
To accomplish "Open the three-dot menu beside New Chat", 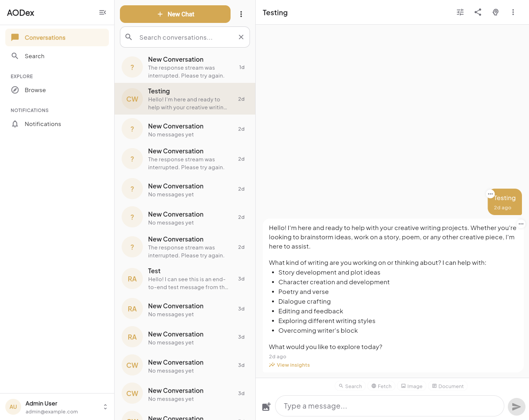I will (241, 14).
